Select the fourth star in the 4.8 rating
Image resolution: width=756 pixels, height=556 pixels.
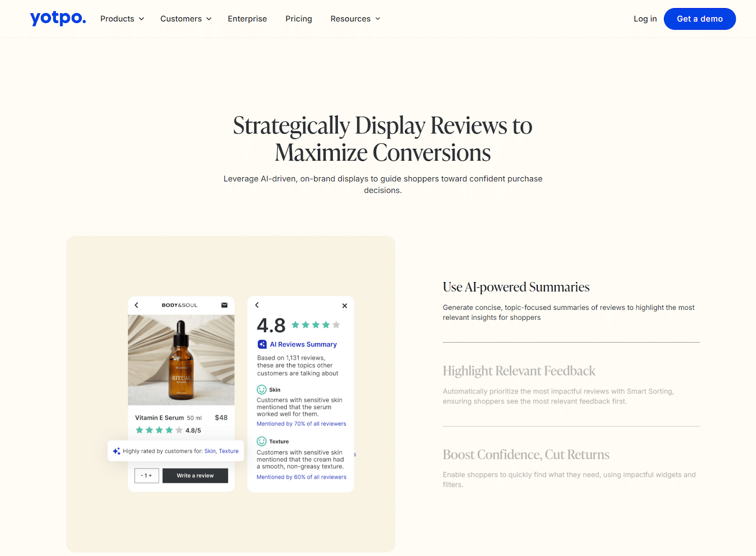(x=325, y=325)
